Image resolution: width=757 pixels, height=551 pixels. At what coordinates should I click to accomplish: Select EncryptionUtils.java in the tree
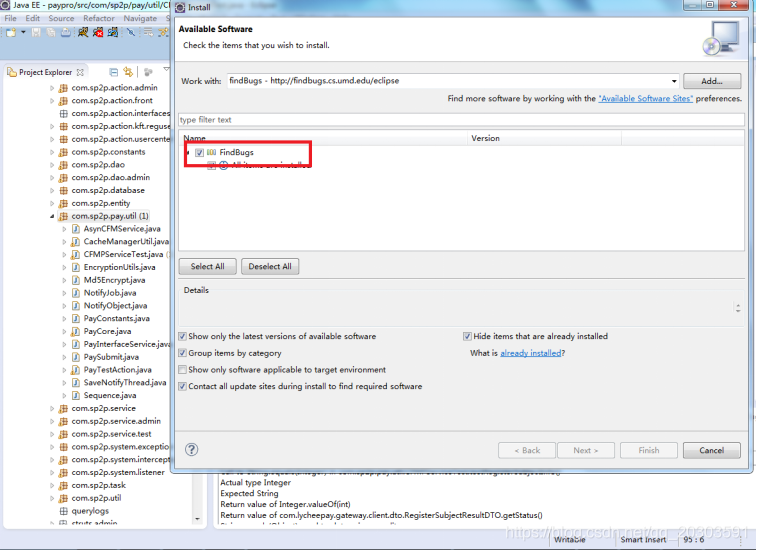pos(120,268)
